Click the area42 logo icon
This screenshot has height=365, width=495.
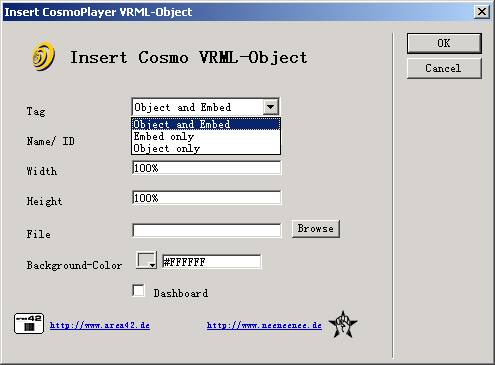click(x=29, y=324)
